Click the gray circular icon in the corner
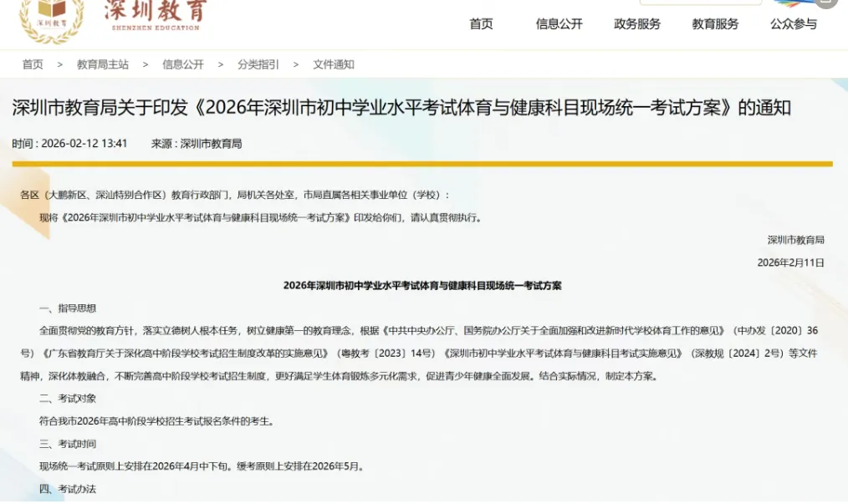Screen dimensions: 848x504 (826, 3)
